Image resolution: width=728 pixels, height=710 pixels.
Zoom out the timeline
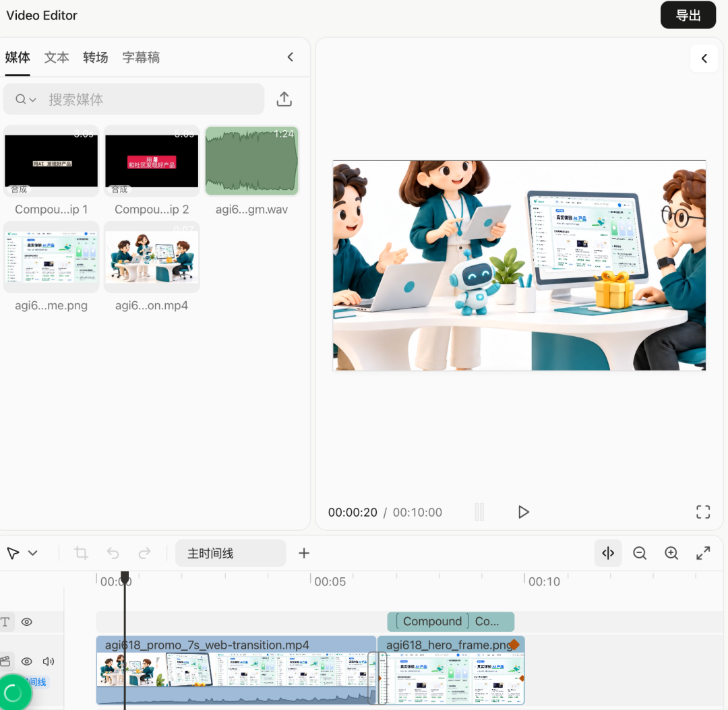coord(640,552)
